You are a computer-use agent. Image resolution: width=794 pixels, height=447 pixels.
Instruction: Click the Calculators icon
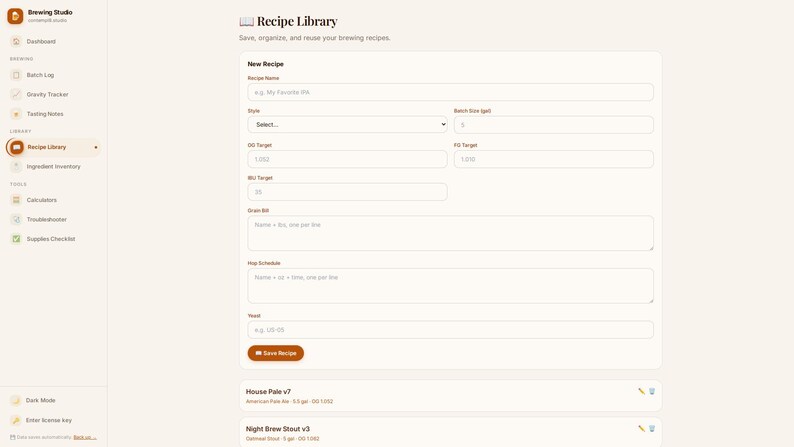pyautogui.click(x=16, y=200)
